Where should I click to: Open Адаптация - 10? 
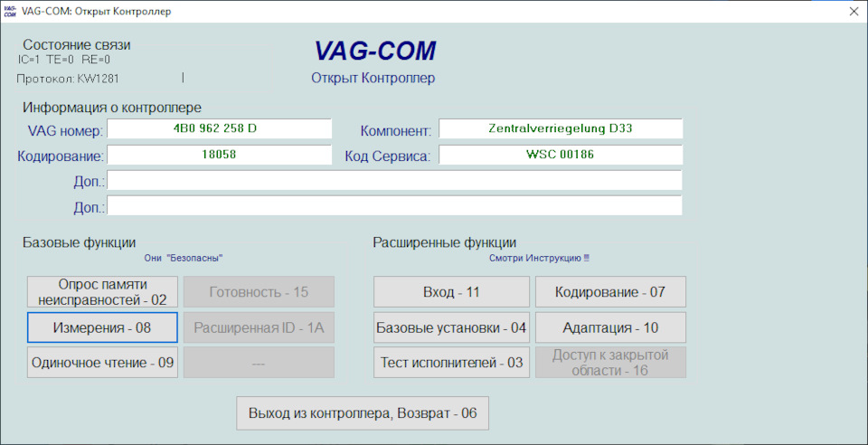click(610, 327)
